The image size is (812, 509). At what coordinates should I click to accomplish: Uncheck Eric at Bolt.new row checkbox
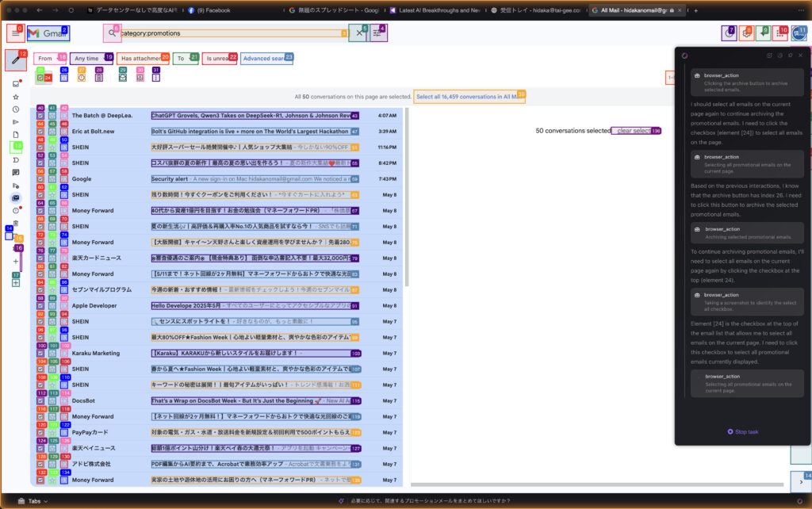click(40, 132)
